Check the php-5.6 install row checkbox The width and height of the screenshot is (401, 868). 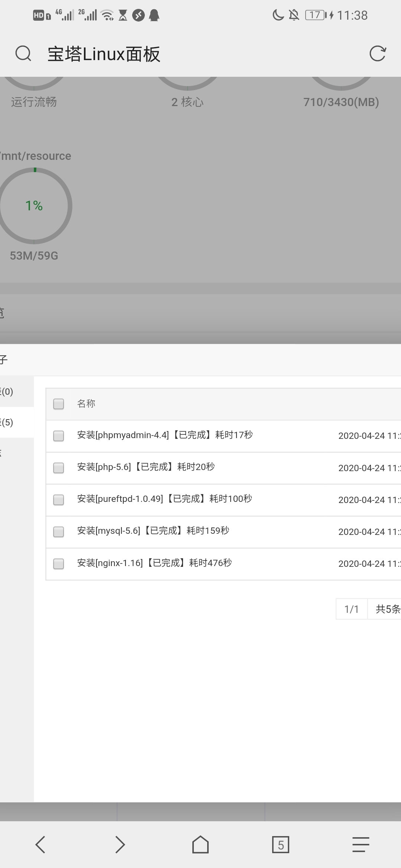[x=59, y=468]
